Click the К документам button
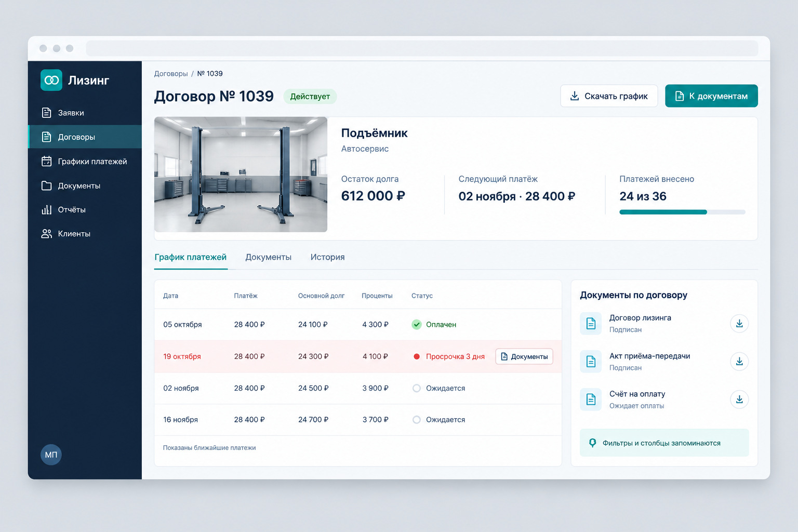This screenshot has height=532, width=798. pyautogui.click(x=711, y=96)
